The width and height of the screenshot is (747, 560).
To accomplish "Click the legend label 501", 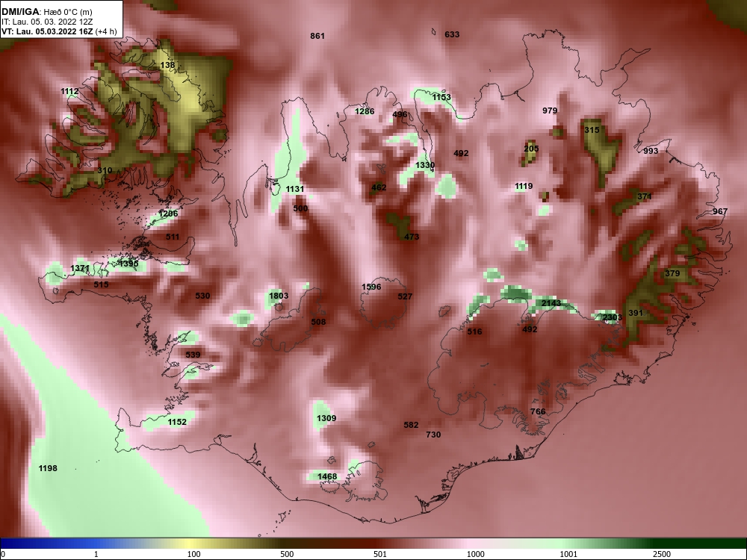I will (x=379, y=554).
